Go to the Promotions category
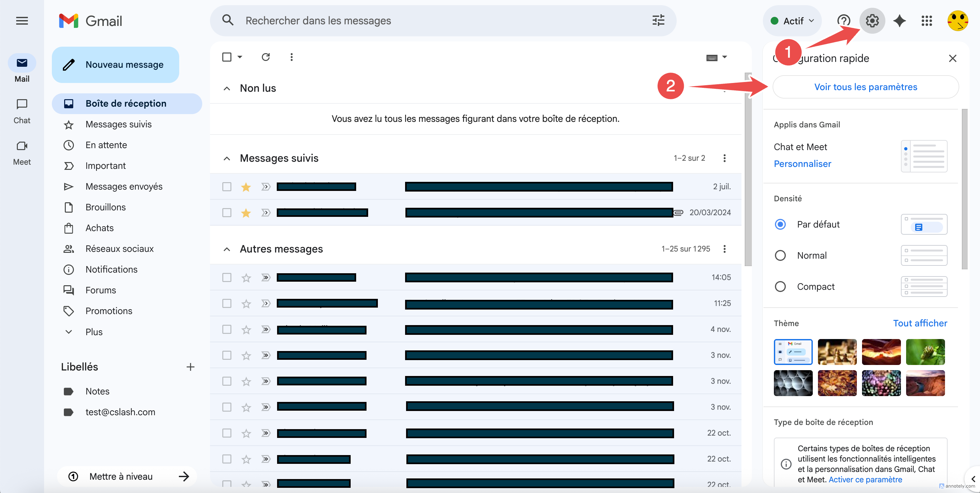The height and width of the screenshot is (493, 980). click(109, 311)
